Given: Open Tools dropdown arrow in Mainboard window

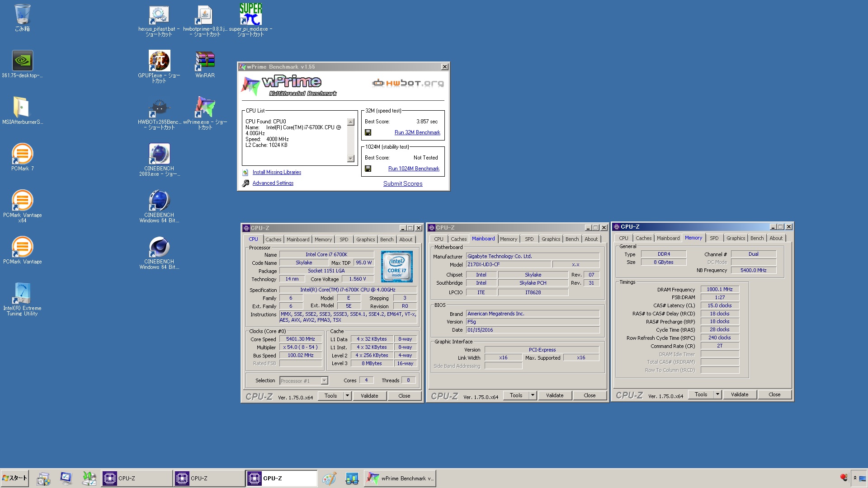Looking at the screenshot, I should click(533, 395).
